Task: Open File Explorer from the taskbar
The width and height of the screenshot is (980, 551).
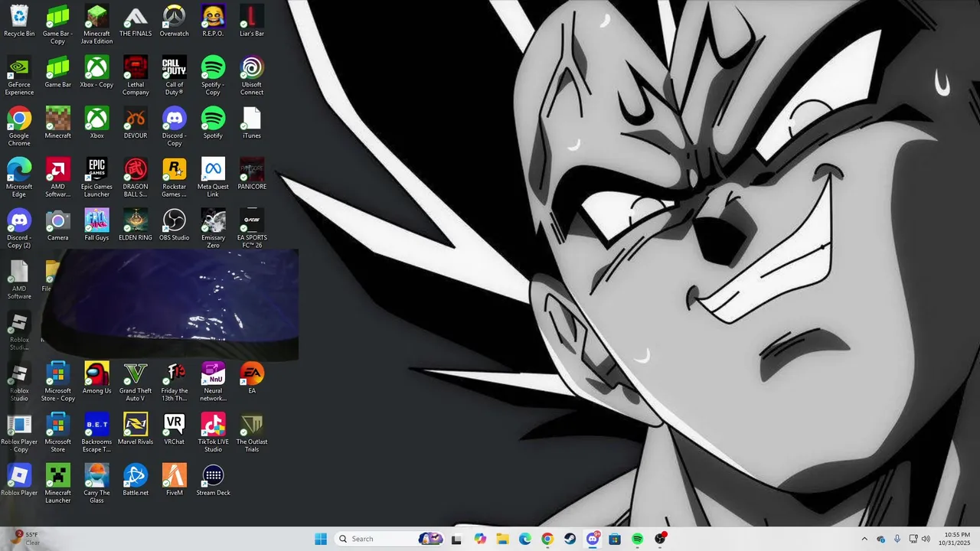Action: point(502,539)
